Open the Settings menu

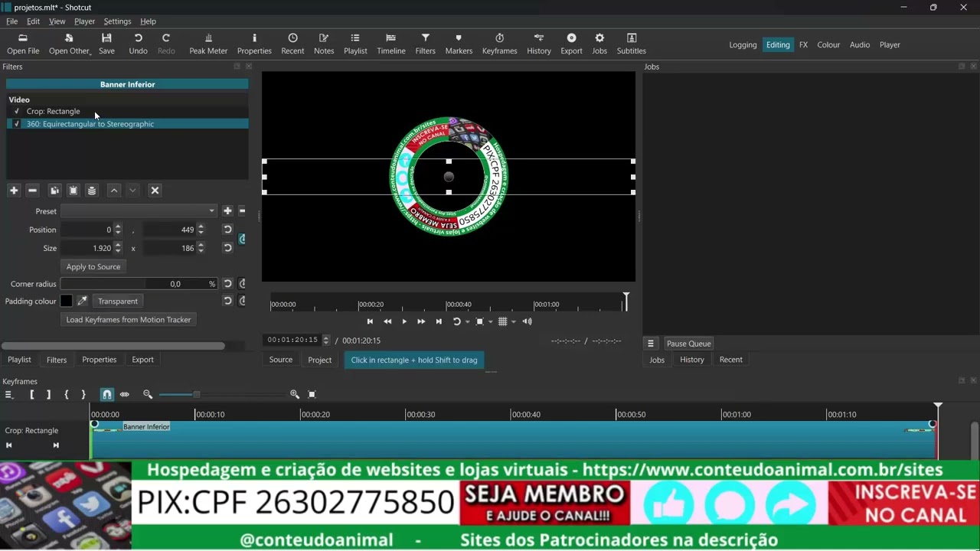point(117,21)
